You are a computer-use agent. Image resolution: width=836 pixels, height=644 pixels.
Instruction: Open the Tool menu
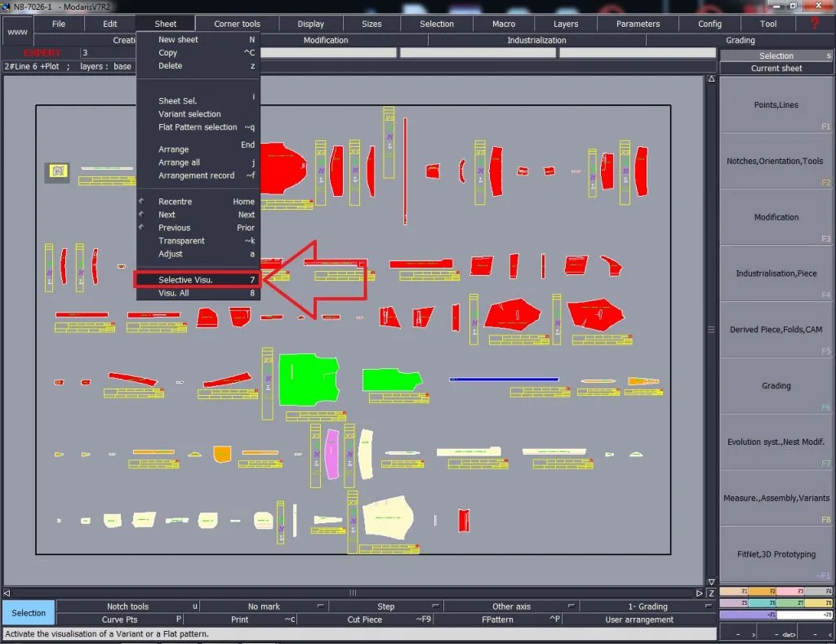pyautogui.click(x=767, y=24)
